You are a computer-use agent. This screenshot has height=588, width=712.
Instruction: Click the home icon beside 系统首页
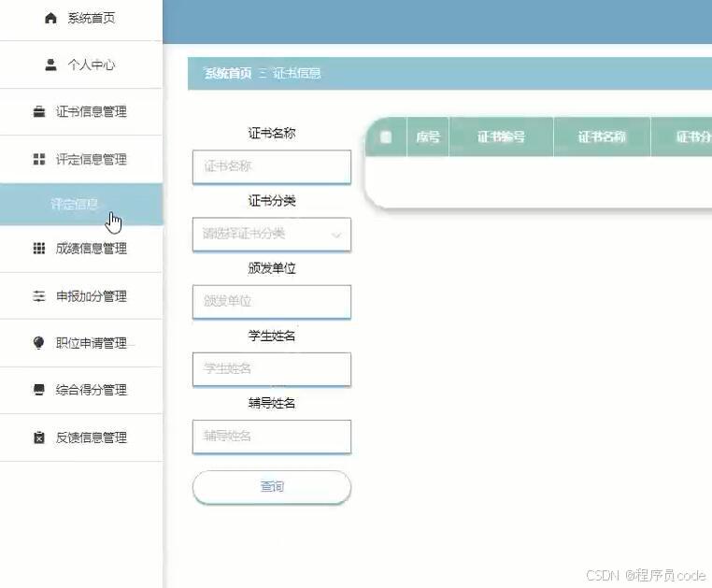tap(50, 18)
